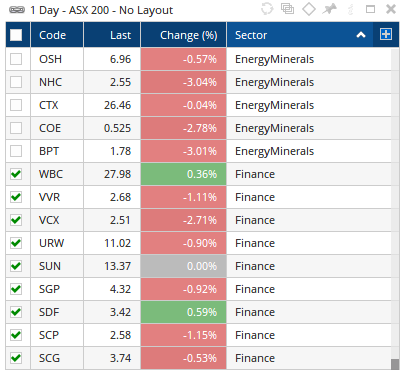Click the blue plus add-column icon
The width and height of the screenshot is (400, 370).
pyautogui.click(x=386, y=34)
